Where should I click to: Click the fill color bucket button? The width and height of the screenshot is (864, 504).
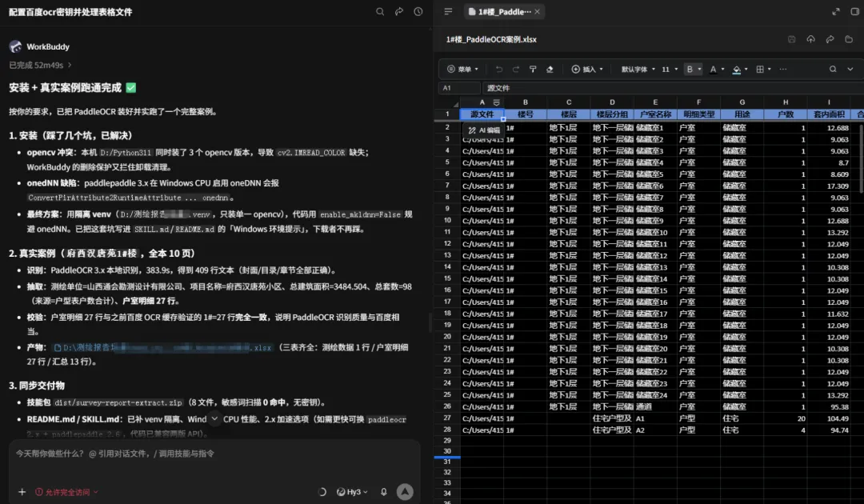tap(736, 69)
